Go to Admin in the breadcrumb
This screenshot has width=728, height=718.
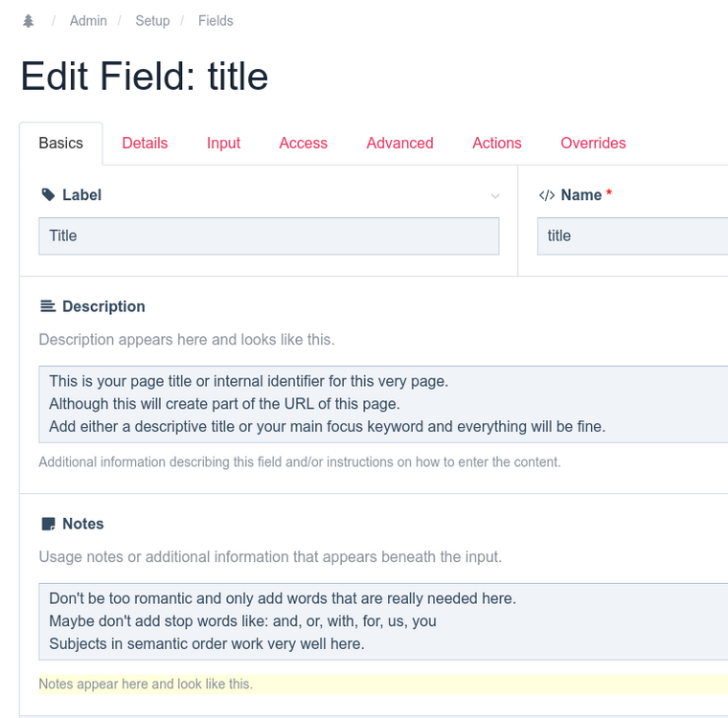click(x=88, y=21)
